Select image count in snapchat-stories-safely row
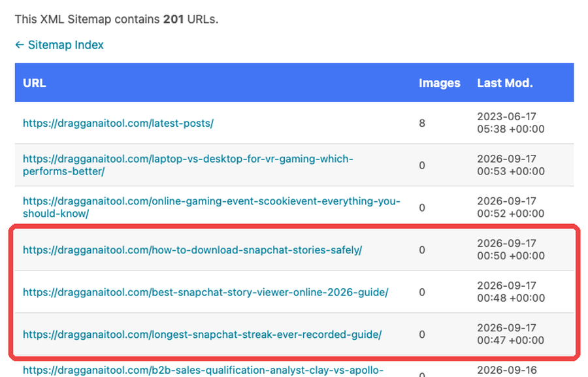 [x=422, y=250]
